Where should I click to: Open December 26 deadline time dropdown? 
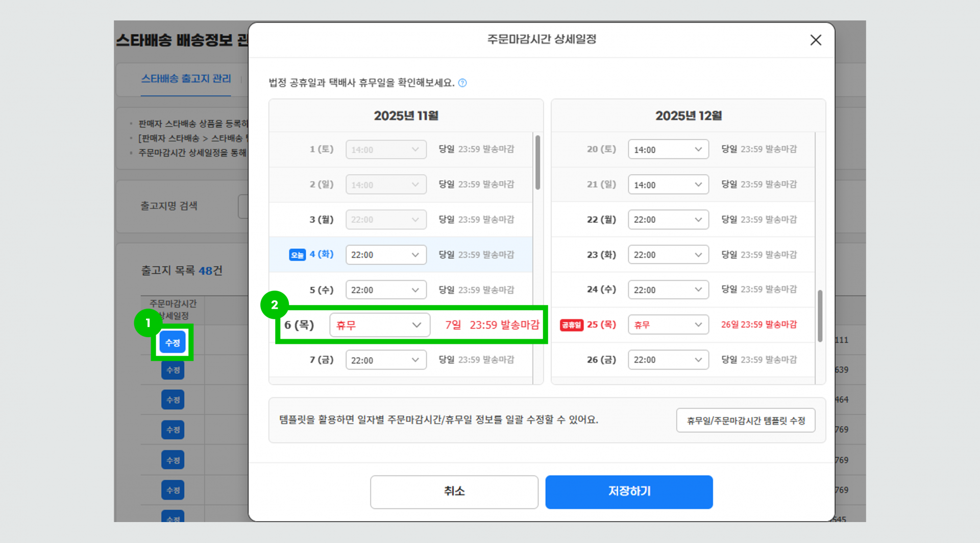click(x=668, y=360)
